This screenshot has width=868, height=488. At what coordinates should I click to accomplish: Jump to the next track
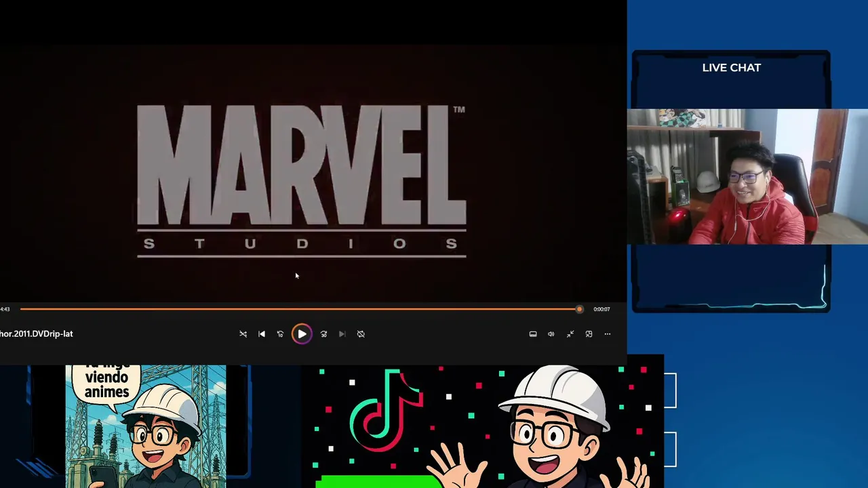click(x=342, y=333)
